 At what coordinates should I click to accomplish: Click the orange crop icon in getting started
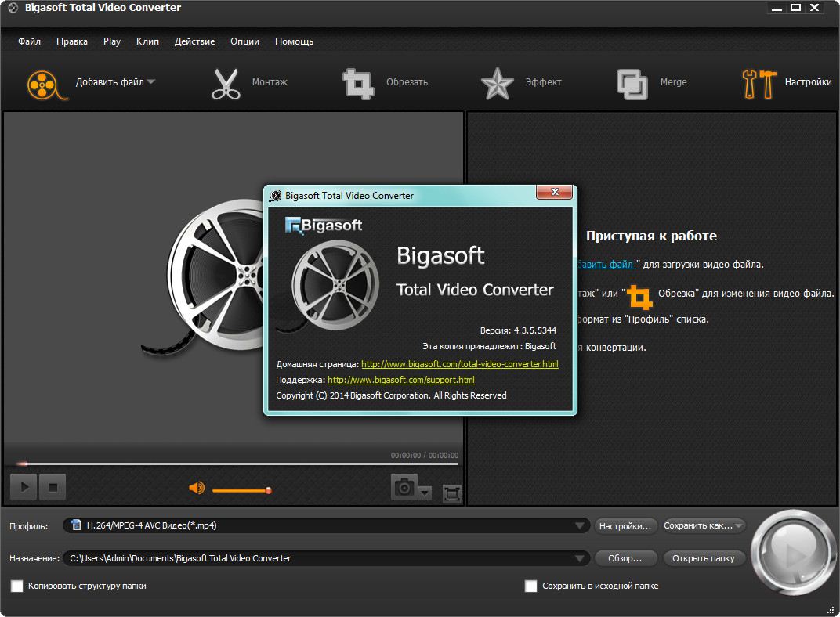(x=639, y=297)
